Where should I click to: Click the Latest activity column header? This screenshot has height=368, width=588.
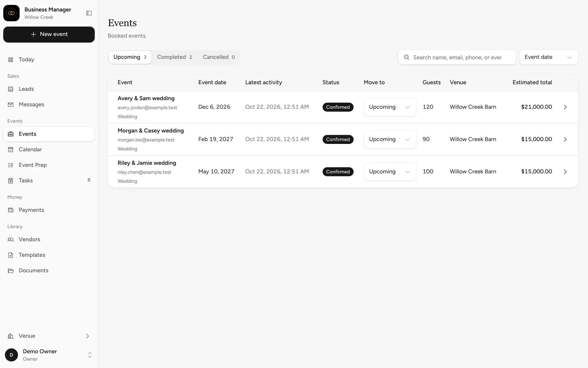264,83
